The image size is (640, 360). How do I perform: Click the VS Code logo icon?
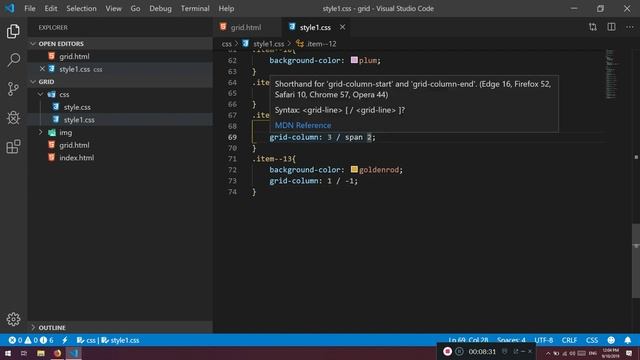10,8
